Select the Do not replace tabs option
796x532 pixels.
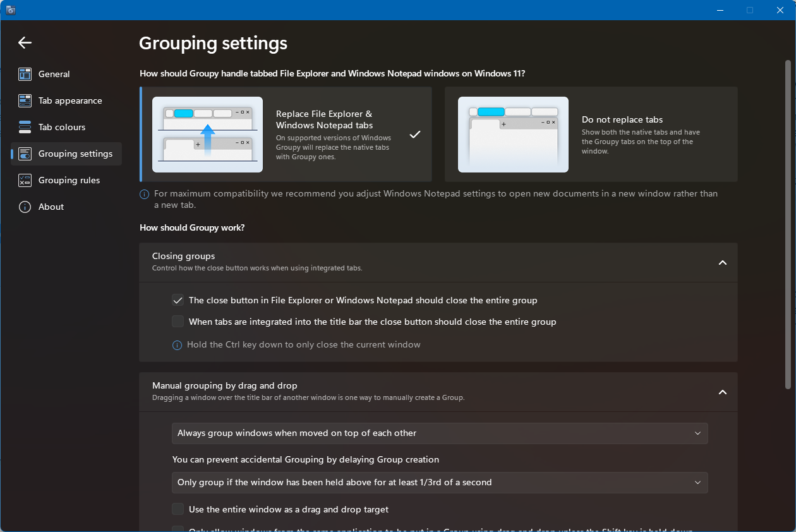click(x=591, y=135)
